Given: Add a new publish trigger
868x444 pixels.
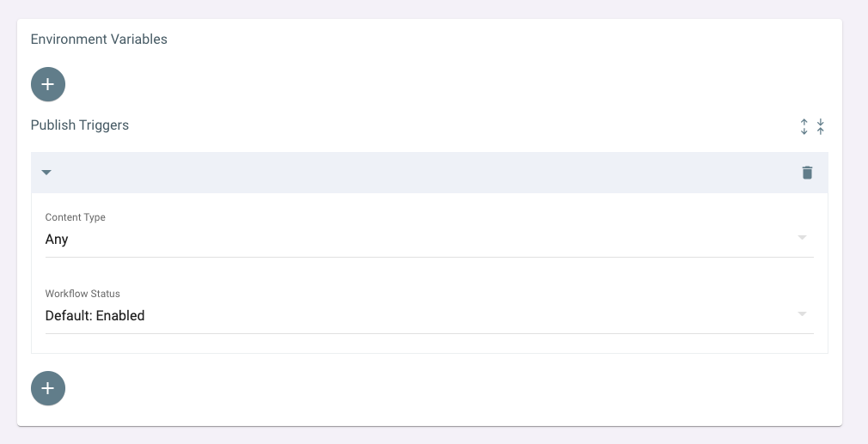Looking at the screenshot, I should [47, 388].
